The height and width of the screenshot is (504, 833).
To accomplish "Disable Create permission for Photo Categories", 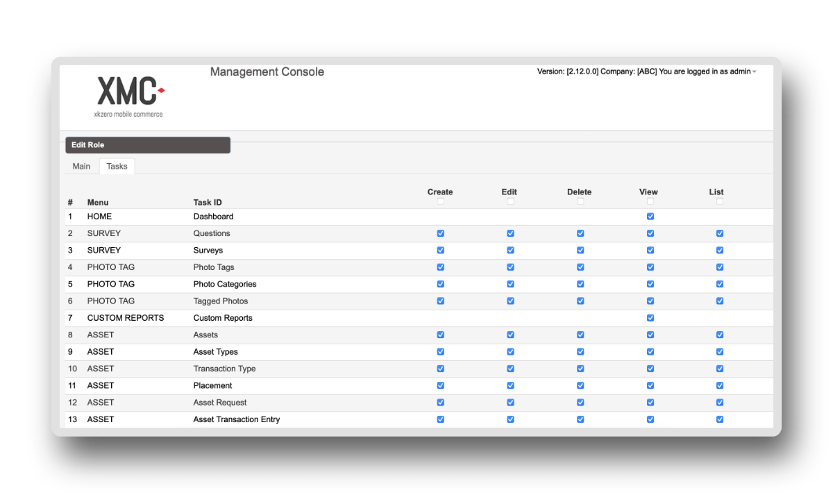I will coord(440,284).
